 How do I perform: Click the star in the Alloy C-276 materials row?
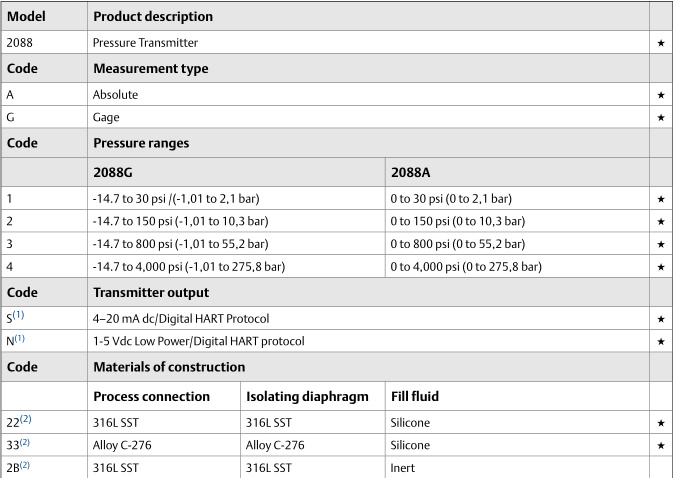point(660,445)
